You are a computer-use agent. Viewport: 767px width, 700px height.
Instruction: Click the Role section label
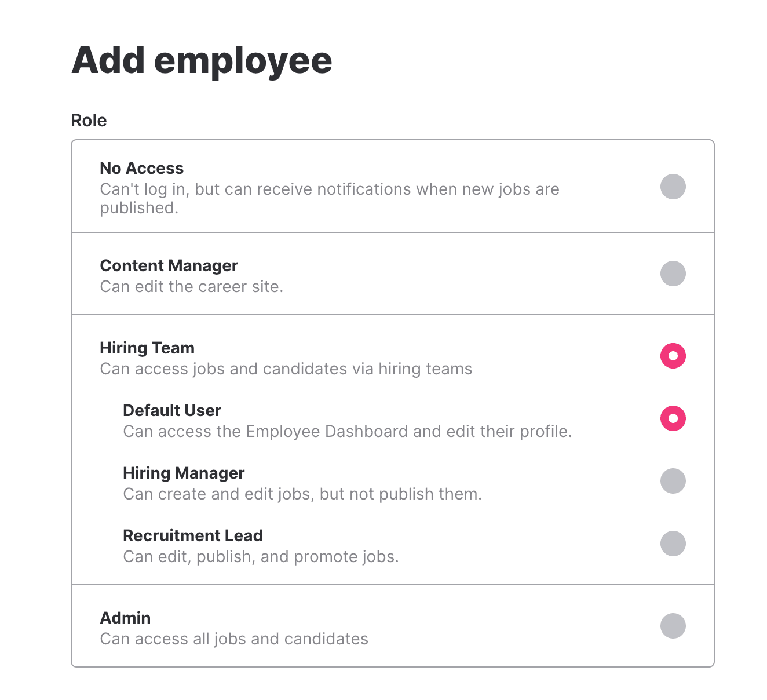pos(89,121)
